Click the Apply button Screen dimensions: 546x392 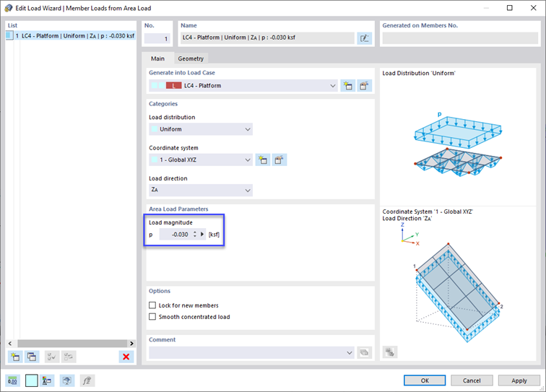pyautogui.click(x=519, y=380)
